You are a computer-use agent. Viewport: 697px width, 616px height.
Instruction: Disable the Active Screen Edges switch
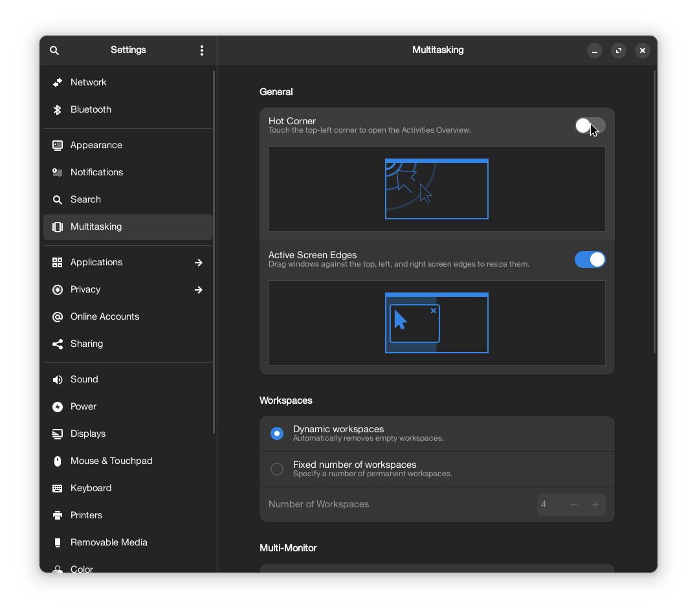pyautogui.click(x=590, y=259)
